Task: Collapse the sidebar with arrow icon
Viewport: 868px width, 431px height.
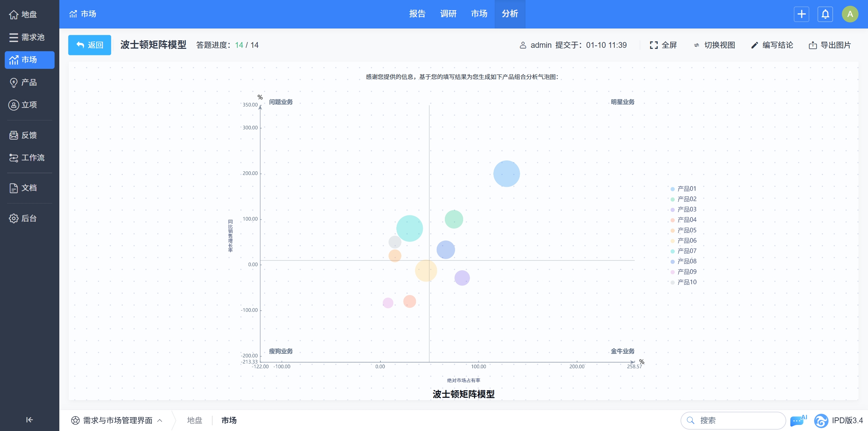Action: 29,420
